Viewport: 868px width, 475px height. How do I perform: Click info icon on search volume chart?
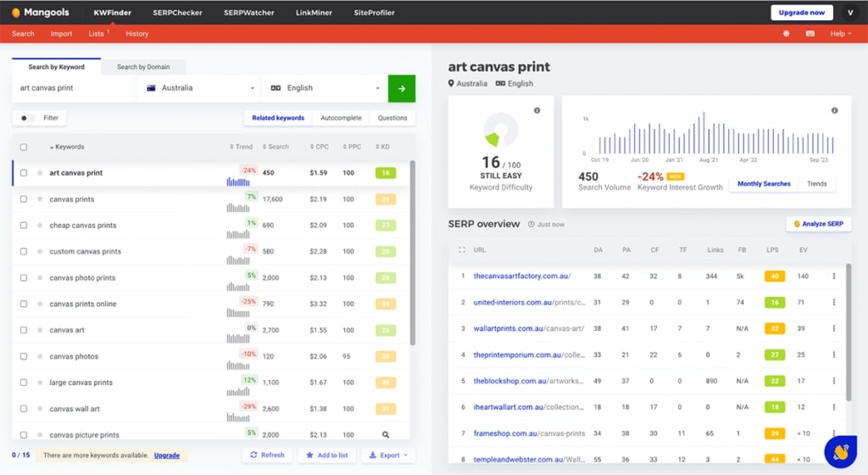[x=834, y=111]
